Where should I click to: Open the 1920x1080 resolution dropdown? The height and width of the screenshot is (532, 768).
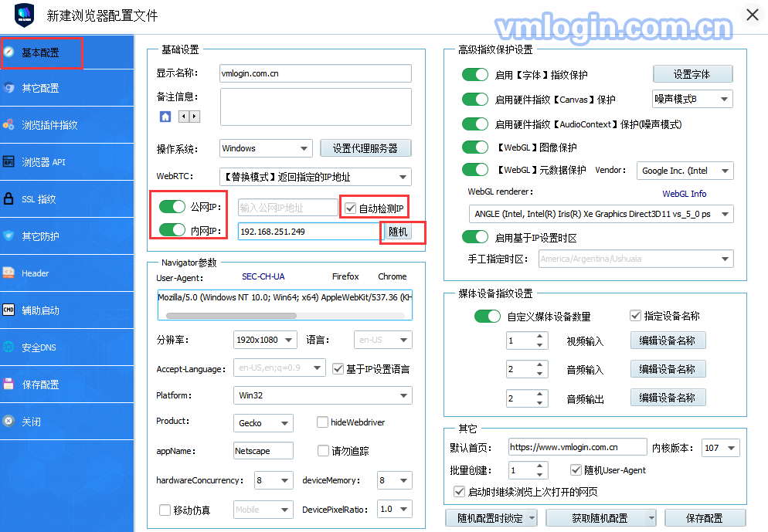coord(265,340)
